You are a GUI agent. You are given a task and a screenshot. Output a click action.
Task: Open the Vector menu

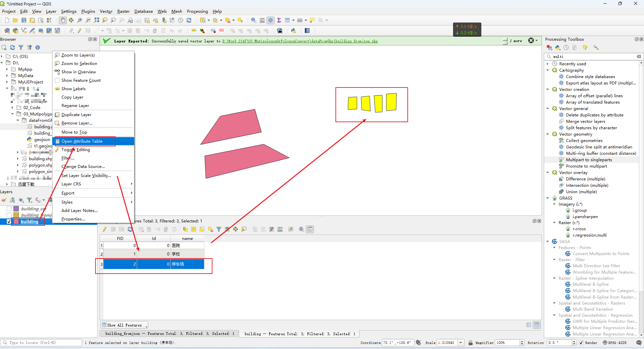pyautogui.click(x=106, y=11)
